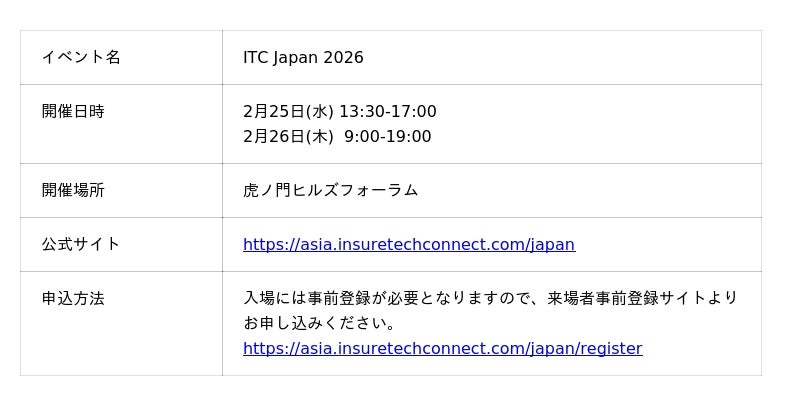This screenshot has height=406, width=800.
Task: Click the 9:00-19:00 time range
Action: click(387, 137)
